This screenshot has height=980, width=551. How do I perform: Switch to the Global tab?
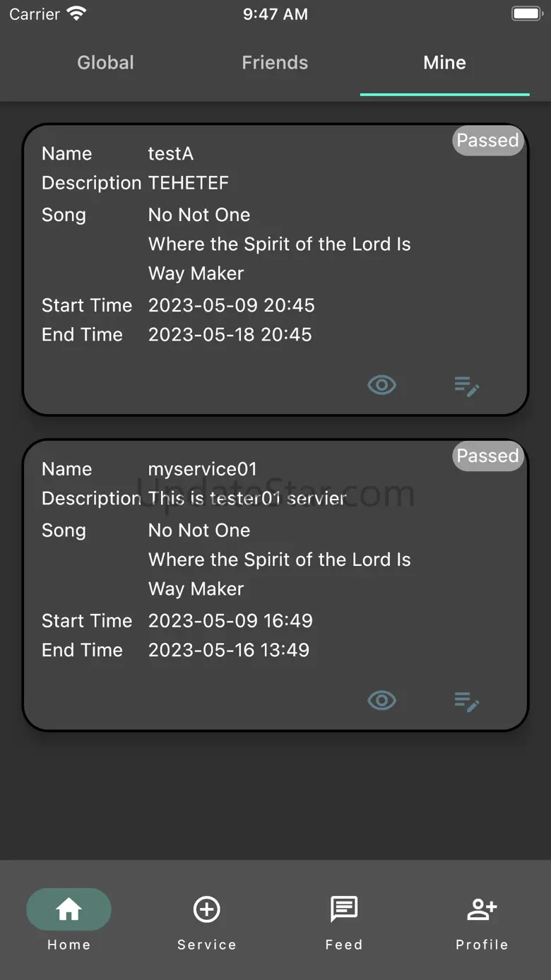(105, 63)
